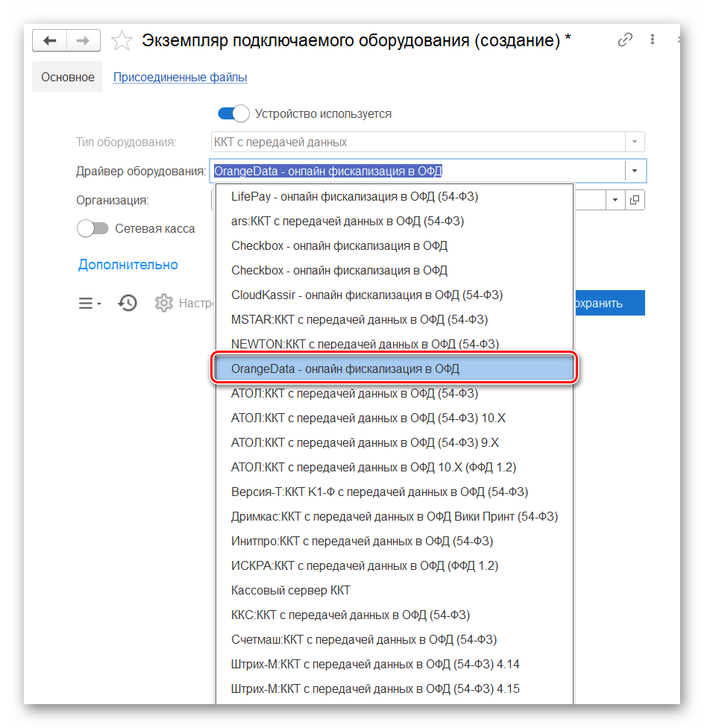Open the hamburger list menu

coord(89,304)
